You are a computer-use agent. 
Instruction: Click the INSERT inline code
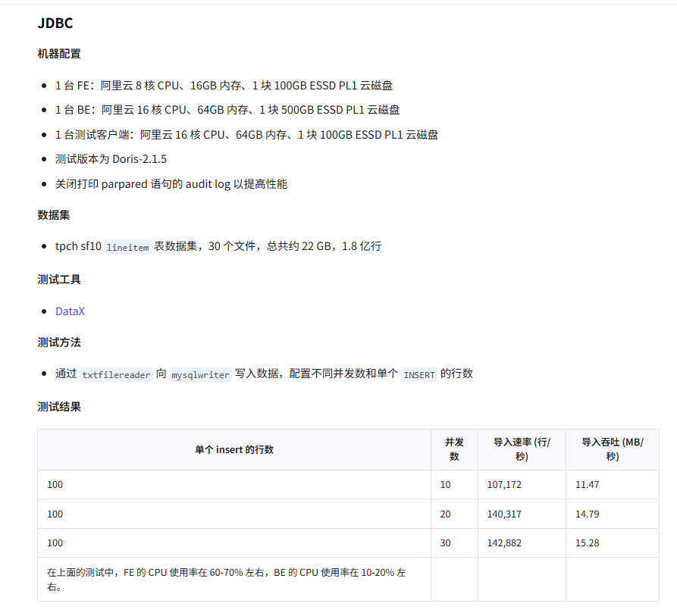[419, 374]
